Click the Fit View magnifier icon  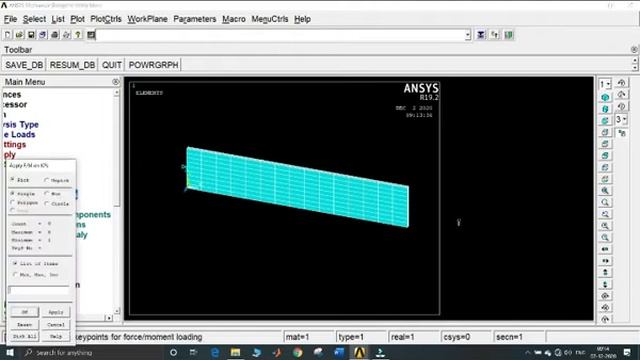[x=605, y=191]
